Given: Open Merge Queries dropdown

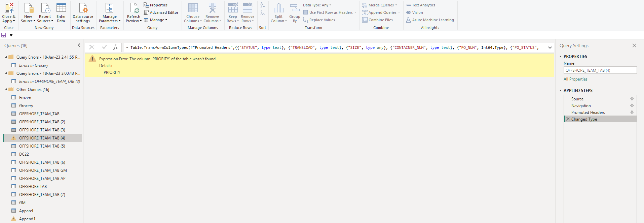Looking at the screenshot, I should coord(380,5).
